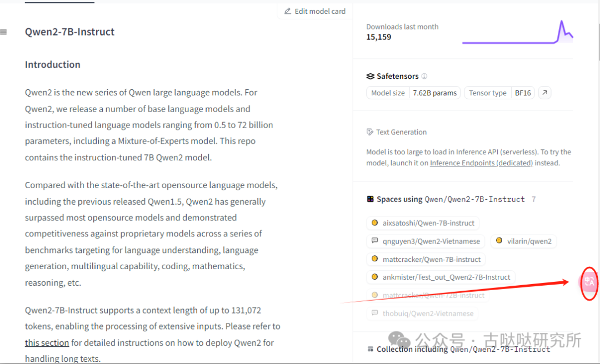Toggle the sidebar with the hamburger icon
Image resolution: width=600 pixels, height=364 pixels.
pyautogui.click(x=4, y=32)
